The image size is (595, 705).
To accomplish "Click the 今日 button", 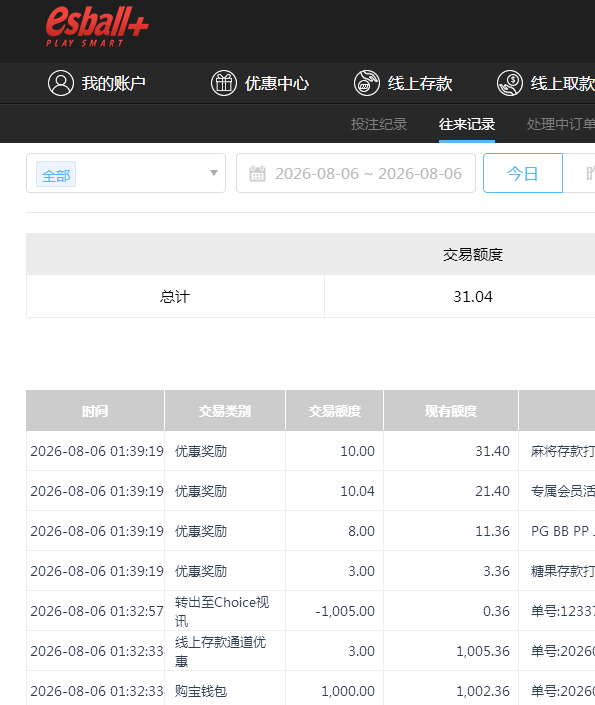I will pyautogui.click(x=523, y=173).
